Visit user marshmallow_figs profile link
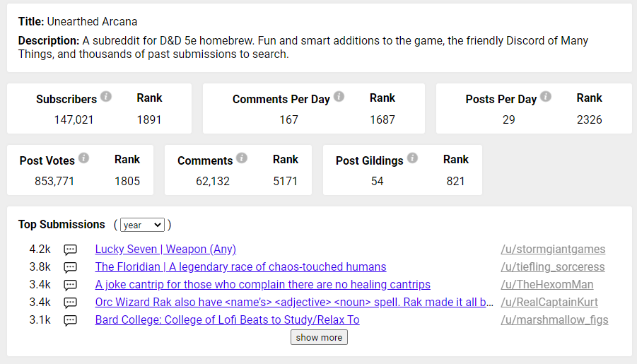Viewport: 637px width, 364px height. pyautogui.click(x=554, y=319)
